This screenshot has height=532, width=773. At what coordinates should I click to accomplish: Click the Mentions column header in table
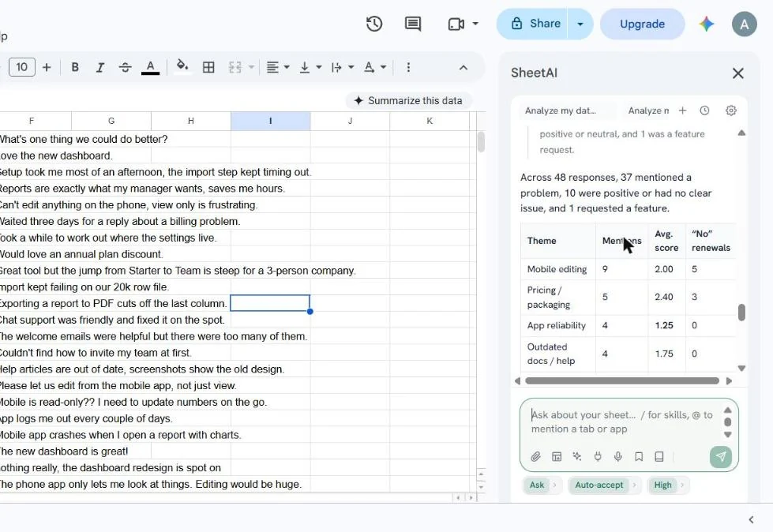click(x=621, y=241)
